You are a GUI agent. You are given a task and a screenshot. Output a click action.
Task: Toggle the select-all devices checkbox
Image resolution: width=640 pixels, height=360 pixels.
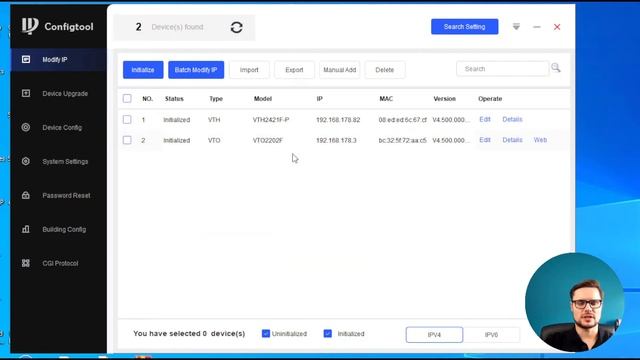click(x=127, y=98)
